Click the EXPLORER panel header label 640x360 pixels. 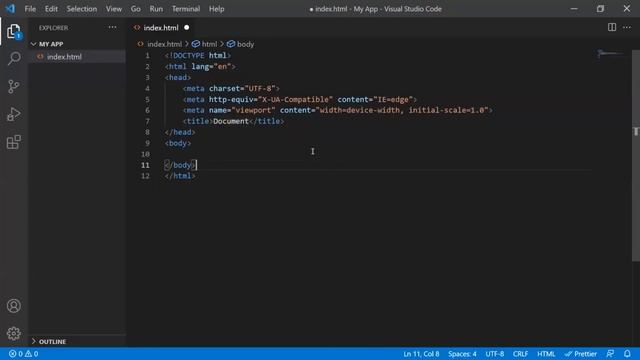coord(53,28)
